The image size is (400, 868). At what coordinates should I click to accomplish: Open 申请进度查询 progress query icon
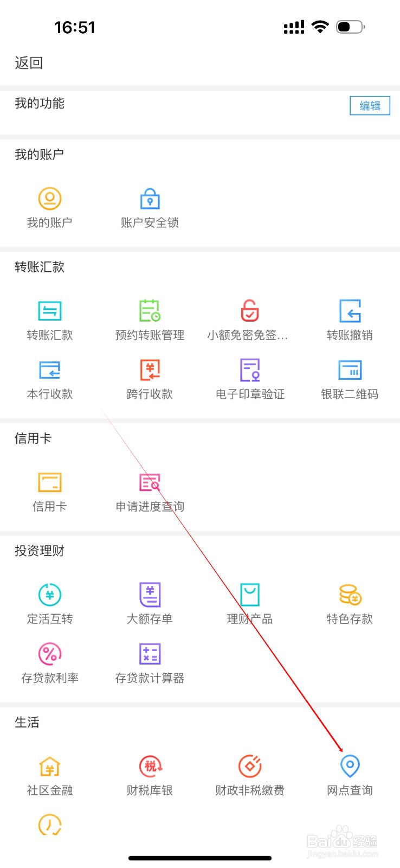click(x=150, y=482)
